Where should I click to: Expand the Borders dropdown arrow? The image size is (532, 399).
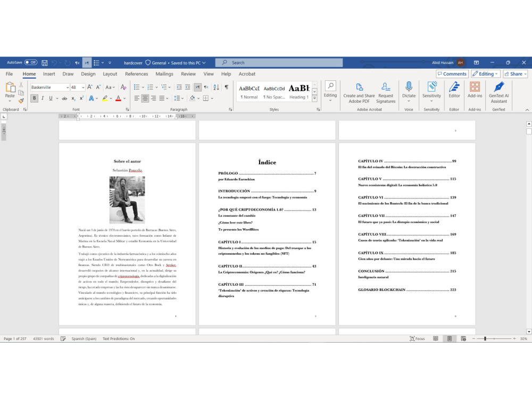(x=212, y=98)
